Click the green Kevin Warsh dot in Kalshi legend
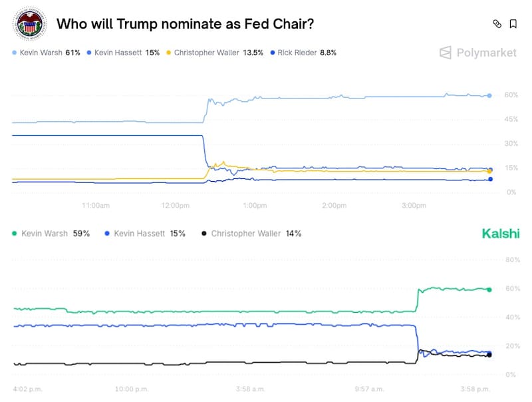 pos(16,234)
